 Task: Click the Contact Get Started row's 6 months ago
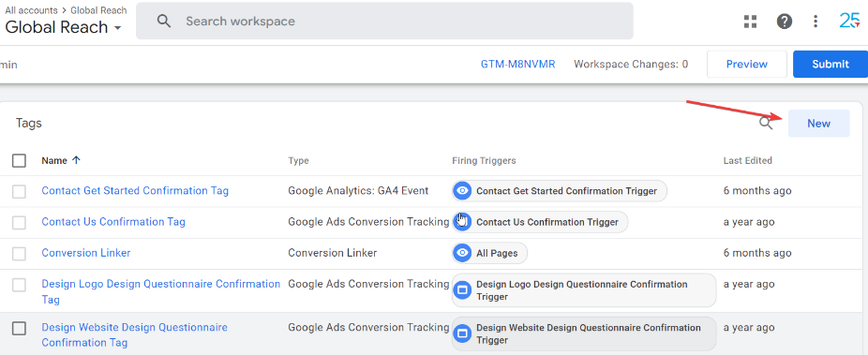click(757, 191)
